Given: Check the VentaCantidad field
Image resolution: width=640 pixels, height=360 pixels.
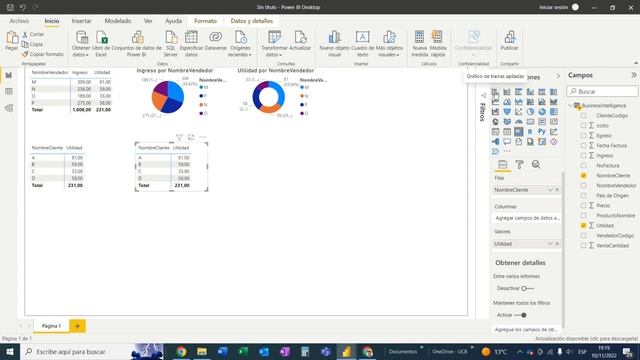Looking at the screenshot, I should pos(583,245).
